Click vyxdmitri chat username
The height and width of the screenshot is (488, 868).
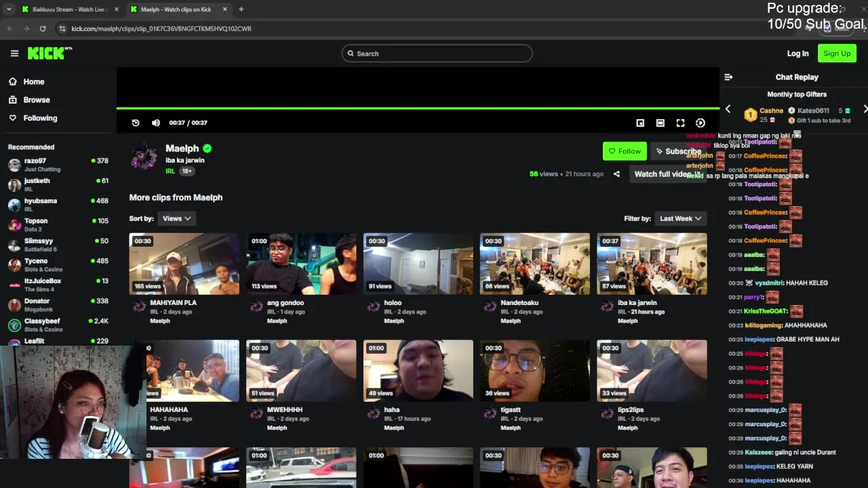pyautogui.click(x=770, y=283)
